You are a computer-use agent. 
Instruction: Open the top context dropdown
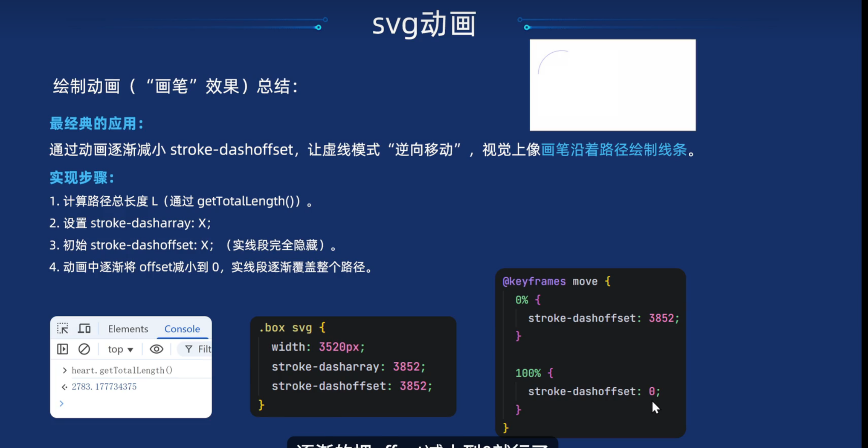click(120, 349)
